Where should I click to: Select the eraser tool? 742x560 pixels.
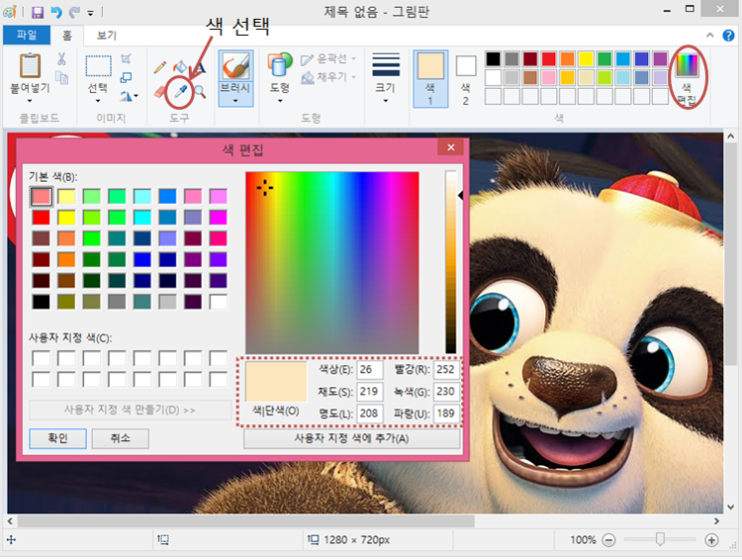click(161, 91)
